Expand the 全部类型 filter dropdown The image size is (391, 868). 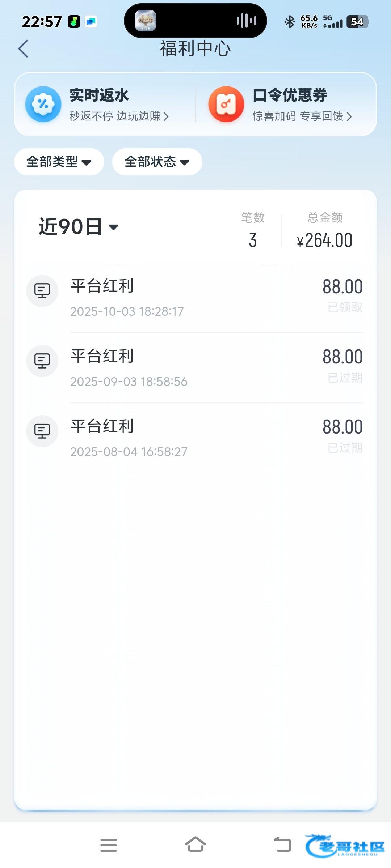(59, 162)
